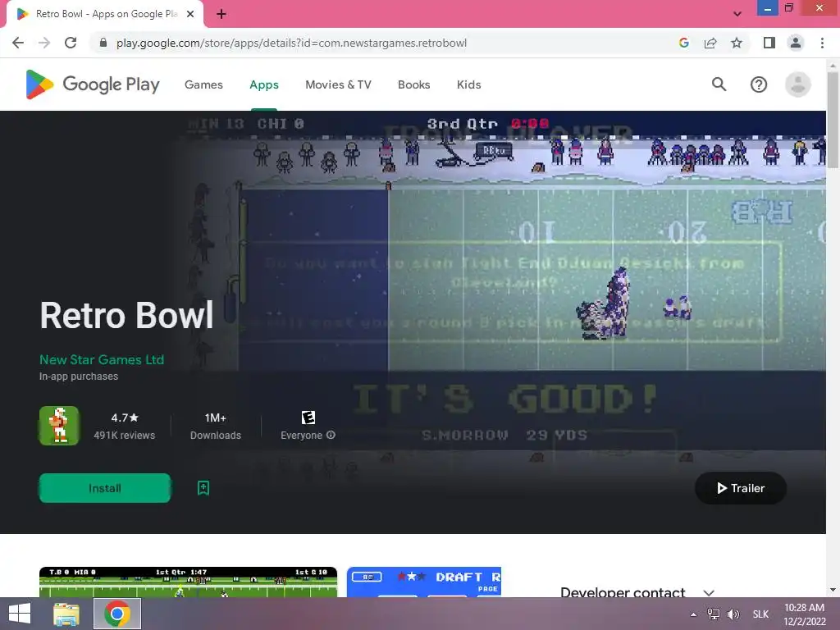Click the Retro Bowl title heading
Screen dimensions: 840x630
[x=127, y=314]
